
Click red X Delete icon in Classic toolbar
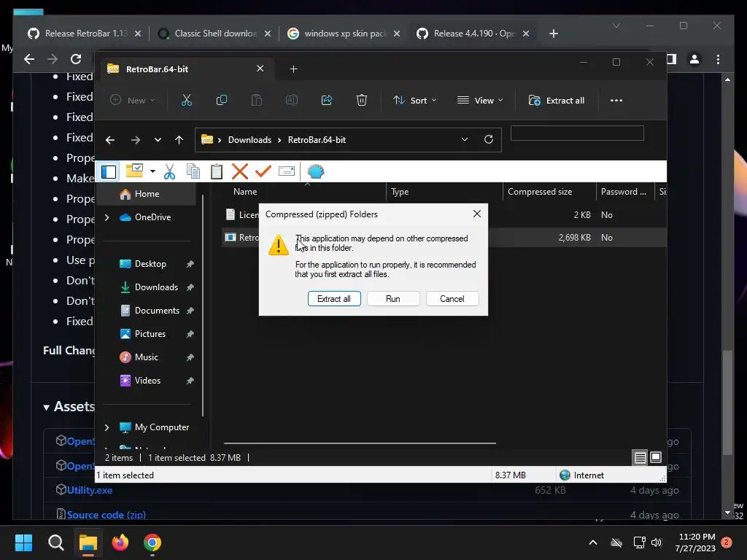coord(239,171)
